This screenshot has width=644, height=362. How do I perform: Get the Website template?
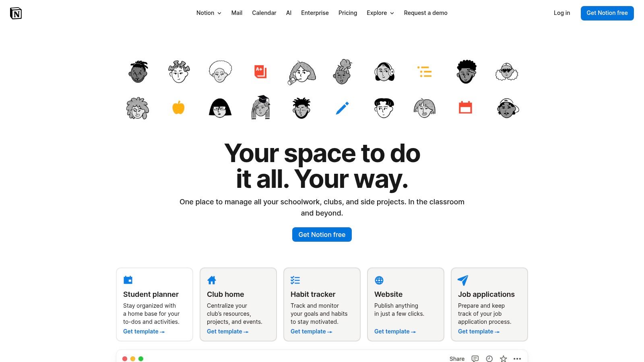395,331
